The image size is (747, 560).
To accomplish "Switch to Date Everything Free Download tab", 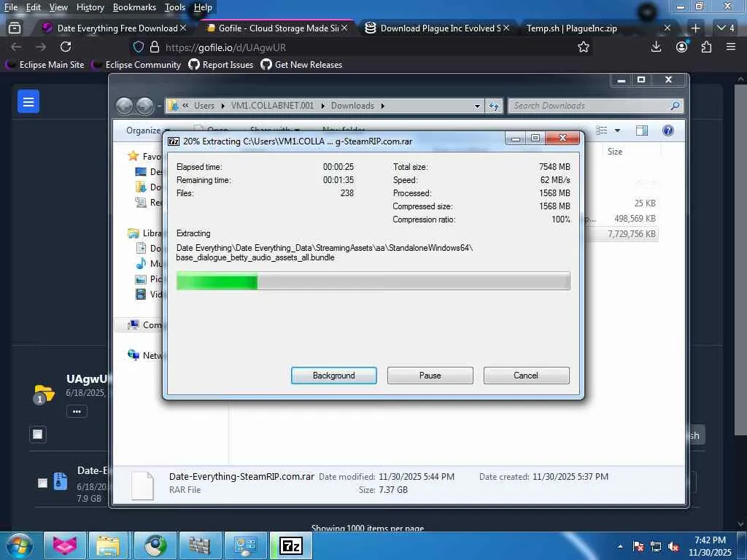I will [115, 28].
